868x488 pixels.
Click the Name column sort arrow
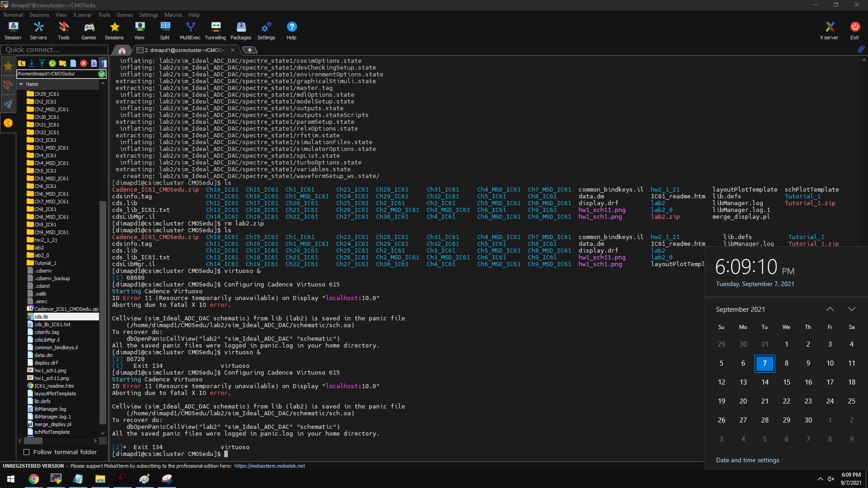[x=21, y=84]
